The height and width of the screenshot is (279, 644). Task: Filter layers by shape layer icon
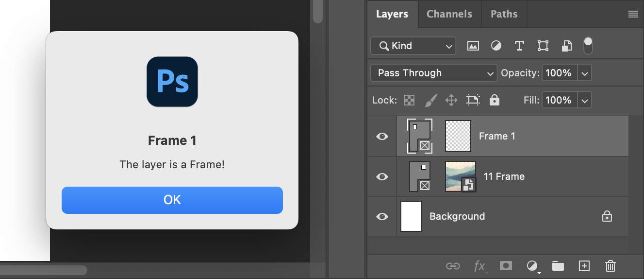pyautogui.click(x=543, y=46)
